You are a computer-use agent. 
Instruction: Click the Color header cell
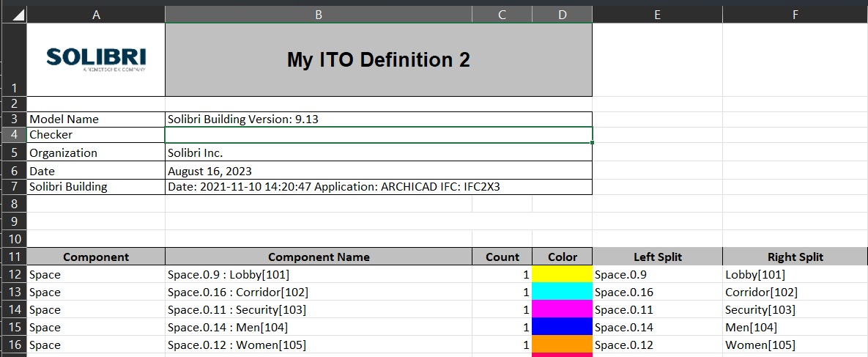(563, 257)
